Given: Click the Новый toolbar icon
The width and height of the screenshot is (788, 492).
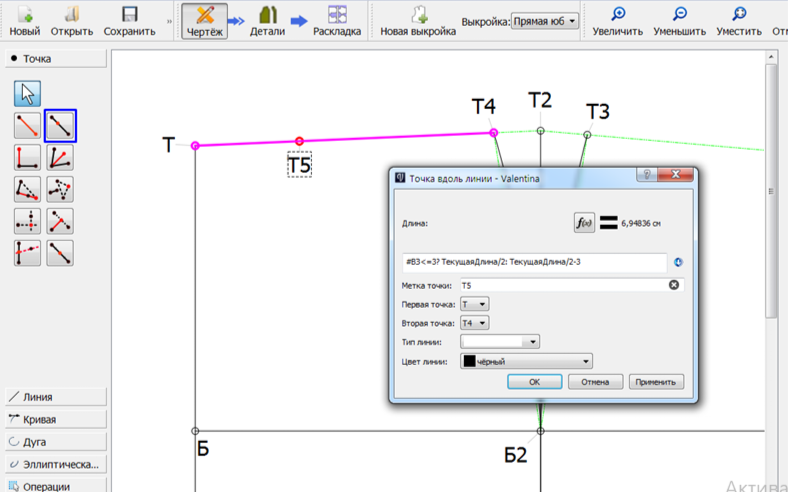Looking at the screenshot, I should click(x=25, y=14).
